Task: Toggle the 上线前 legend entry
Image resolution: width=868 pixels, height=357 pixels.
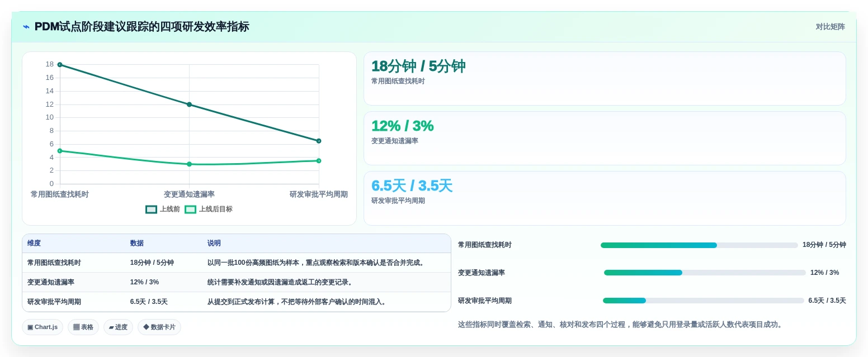Action: [x=163, y=210]
